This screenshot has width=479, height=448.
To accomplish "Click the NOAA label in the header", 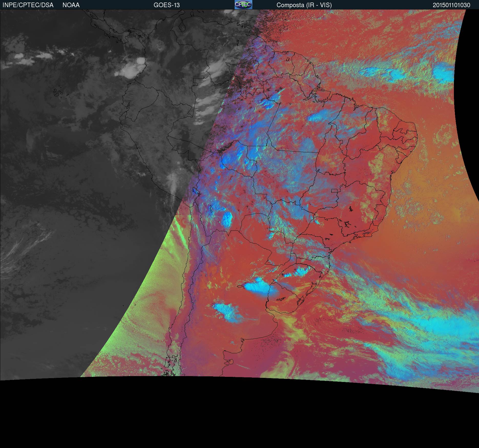I will [x=71, y=5].
